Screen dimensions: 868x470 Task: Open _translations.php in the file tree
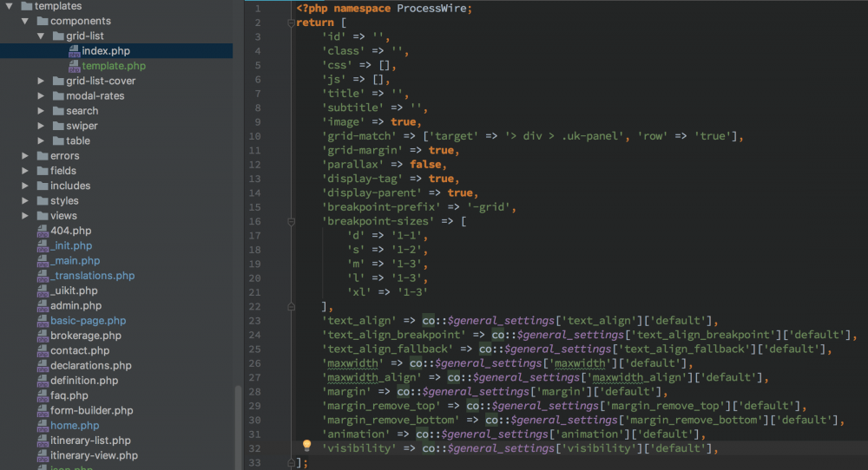tap(92, 276)
